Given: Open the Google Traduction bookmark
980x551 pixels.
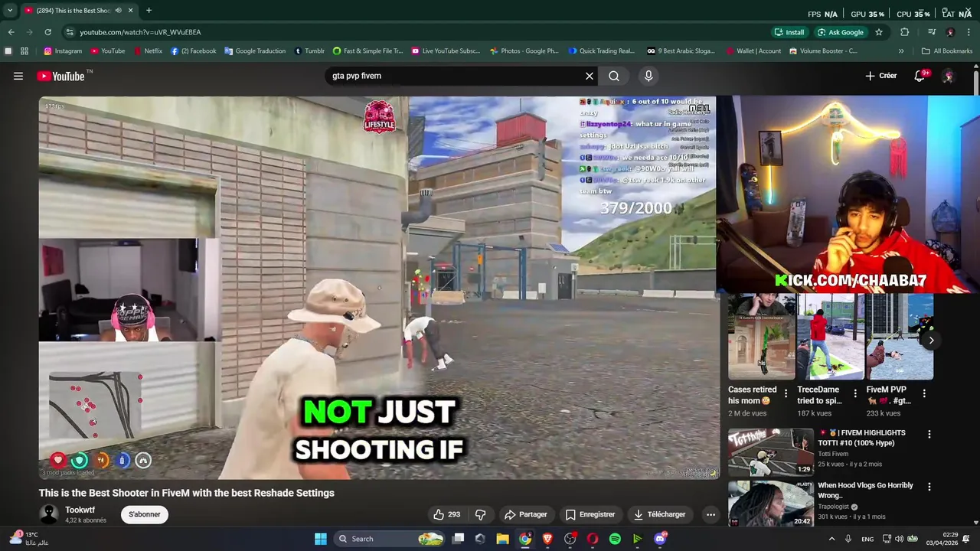Looking at the screenshot, I should point(255,51).
